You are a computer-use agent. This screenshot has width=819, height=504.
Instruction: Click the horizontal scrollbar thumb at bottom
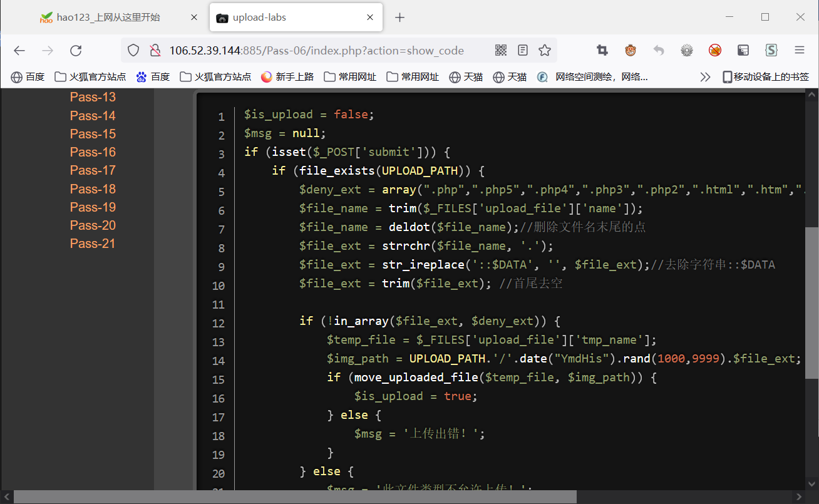pos(295,496)
